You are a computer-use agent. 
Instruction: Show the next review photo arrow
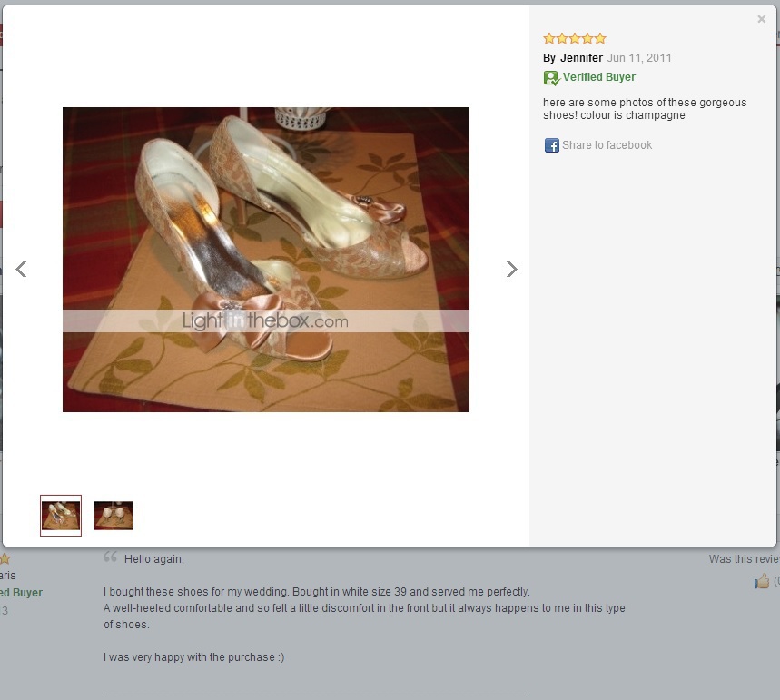click(x=512, y=269)
